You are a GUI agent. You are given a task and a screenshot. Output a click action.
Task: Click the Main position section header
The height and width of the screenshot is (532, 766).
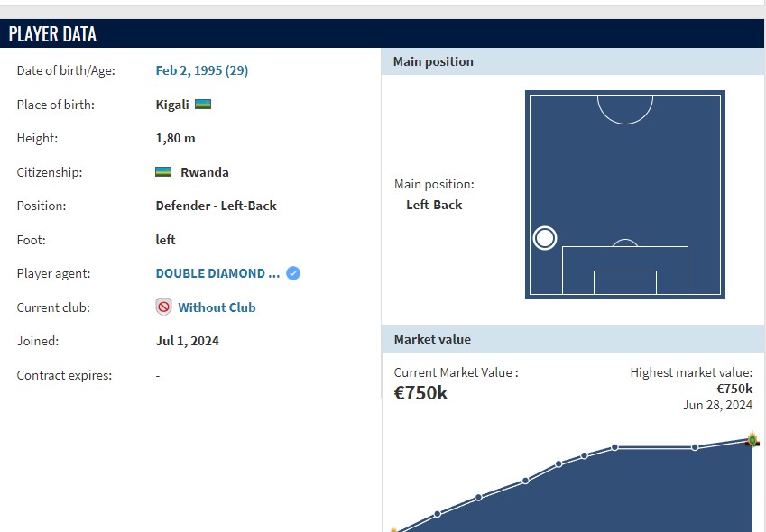click(x=433, y=61)
